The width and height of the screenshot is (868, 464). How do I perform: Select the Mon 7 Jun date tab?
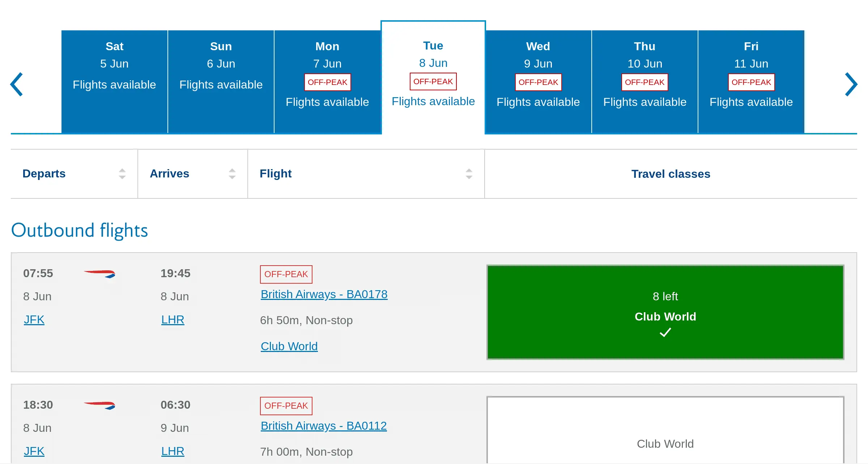click(x=327, y=82)
